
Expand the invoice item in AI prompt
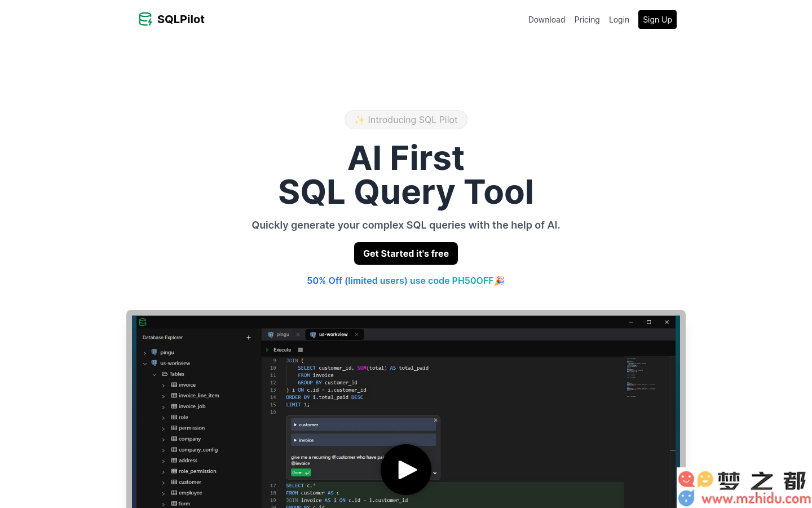(x=364, y=440)
